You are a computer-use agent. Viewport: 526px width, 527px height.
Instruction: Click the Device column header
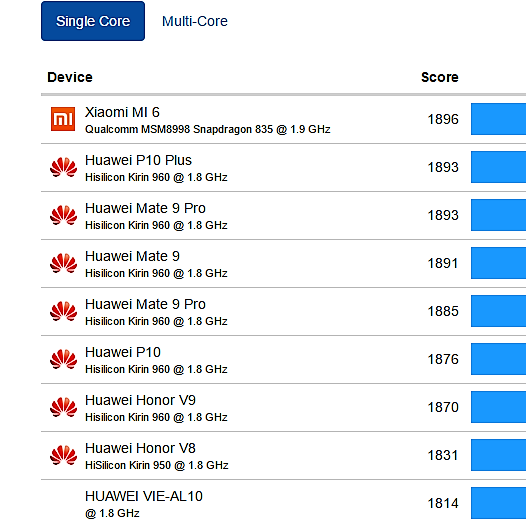click(70, 77)
